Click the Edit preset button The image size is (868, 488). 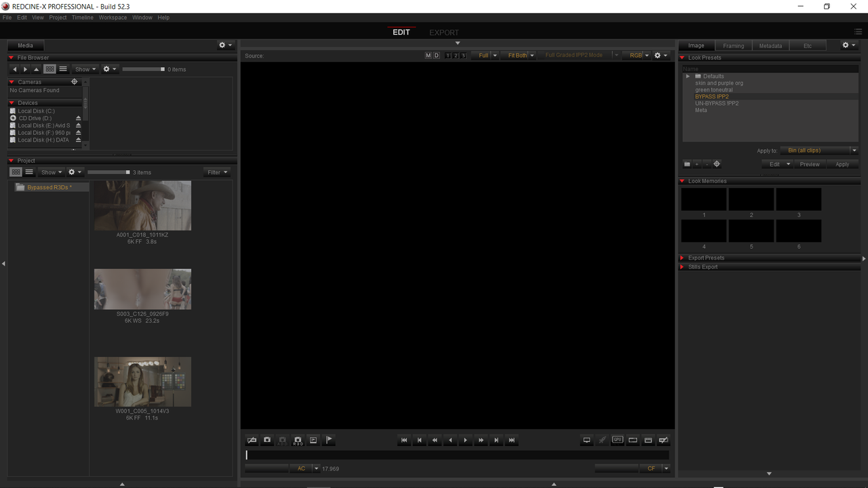777,164
